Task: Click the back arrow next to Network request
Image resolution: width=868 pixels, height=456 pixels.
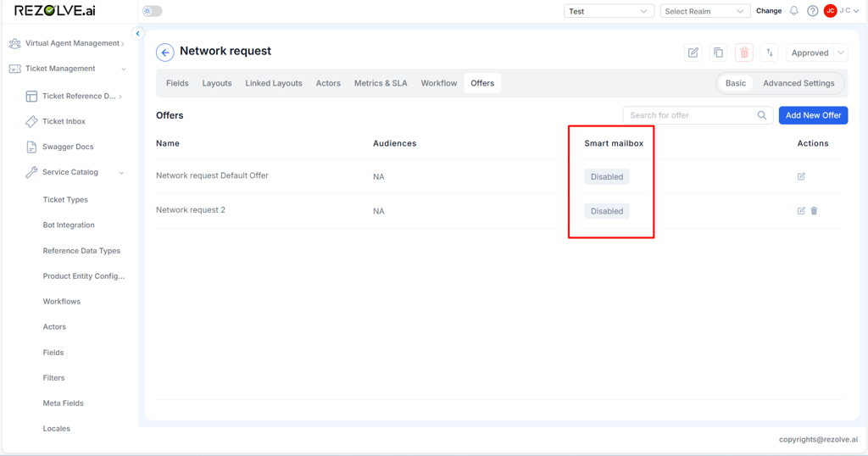Action: click(x=165, y=53)
